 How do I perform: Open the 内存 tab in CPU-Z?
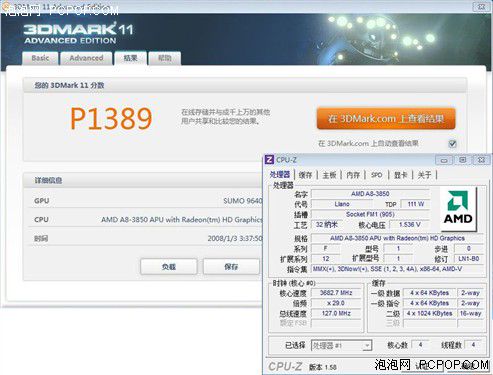[x=353, y=175]
